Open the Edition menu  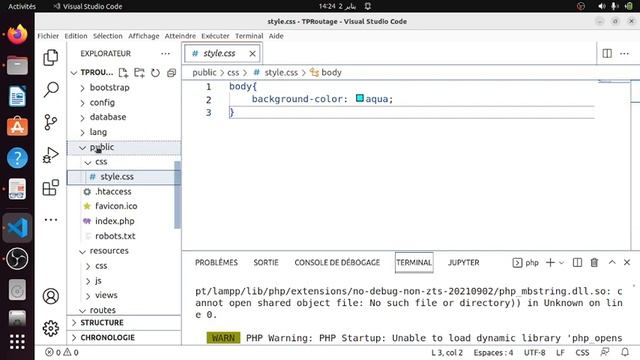[76, 36]
